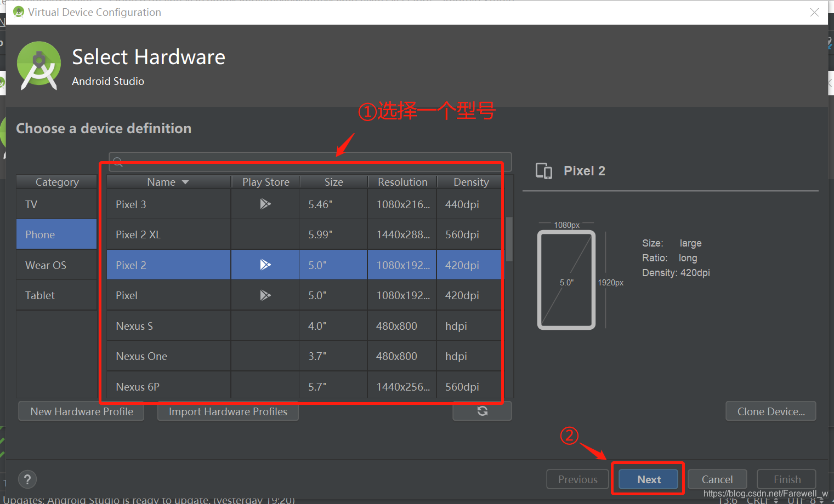Screen dimensions: 834x504
Task: Click the Finish button
Action: (787, 479)
